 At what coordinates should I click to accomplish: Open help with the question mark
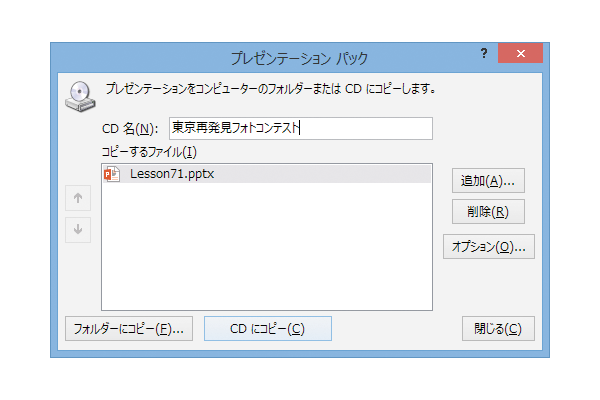(x=484, y=53)
